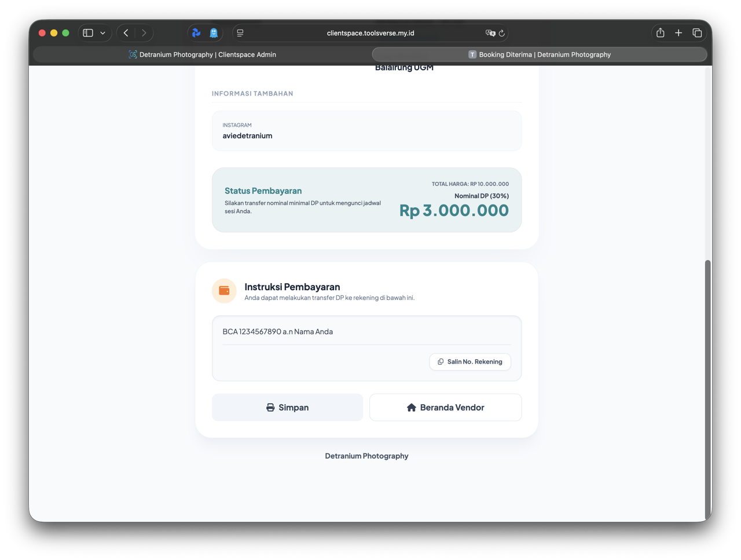Click the orange wallet payment icon
Image resolution: width=741 pixels, height=560 pixels.
click(x=224, y=291)
